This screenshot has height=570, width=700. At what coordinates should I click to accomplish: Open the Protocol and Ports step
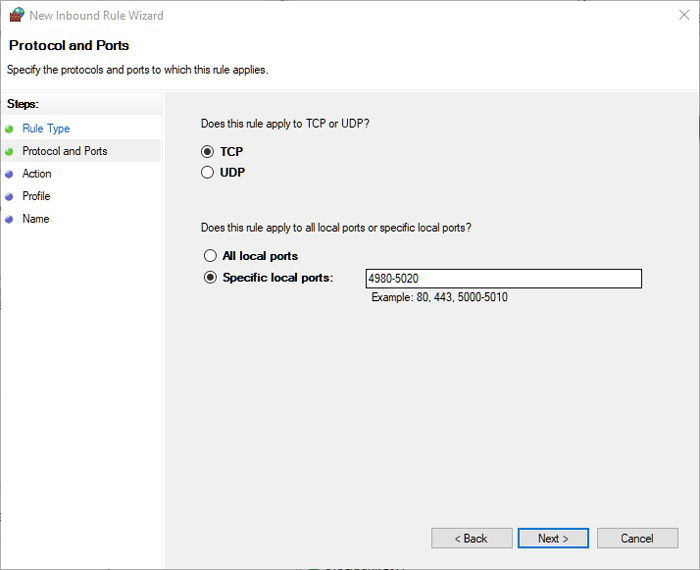[x=65, y=151]
